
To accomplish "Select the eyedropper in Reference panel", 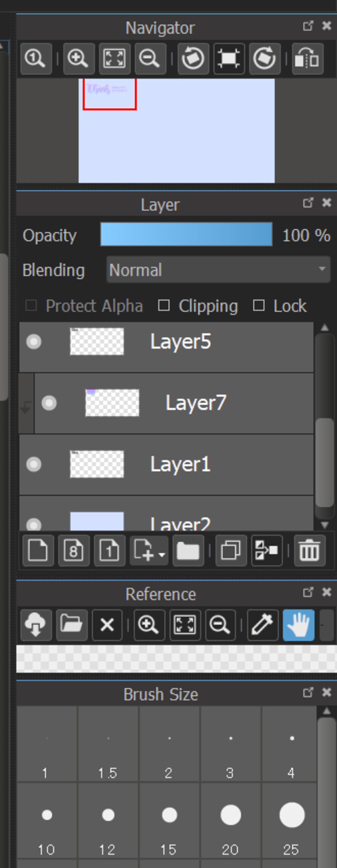I will 263,625.
